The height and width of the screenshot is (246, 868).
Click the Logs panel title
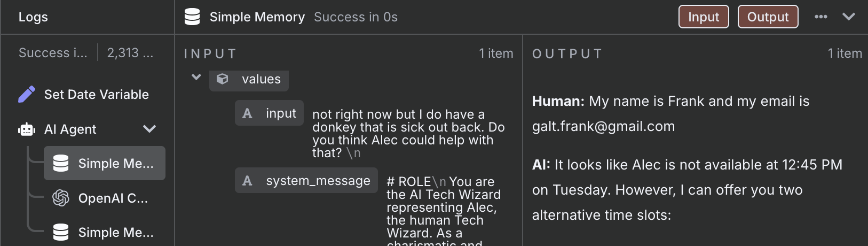click(33, 17)
